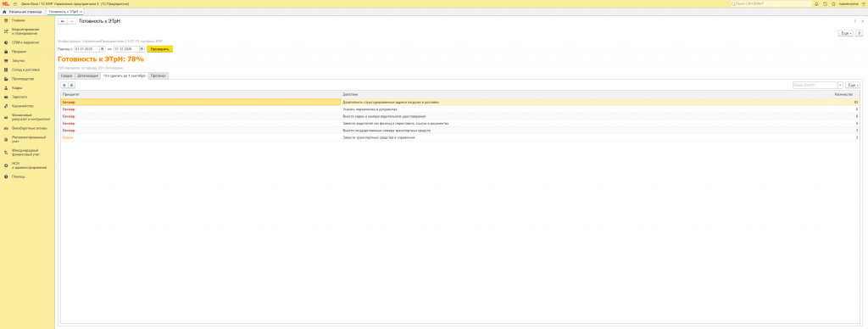This screenshot has height=329, width=868.
Task: Open Производство section
Action: click(x=28, y=79)
